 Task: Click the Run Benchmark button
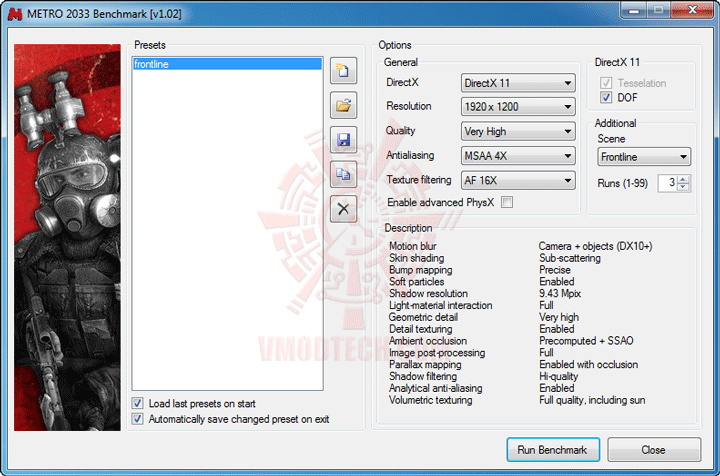[x=553, y=449]
